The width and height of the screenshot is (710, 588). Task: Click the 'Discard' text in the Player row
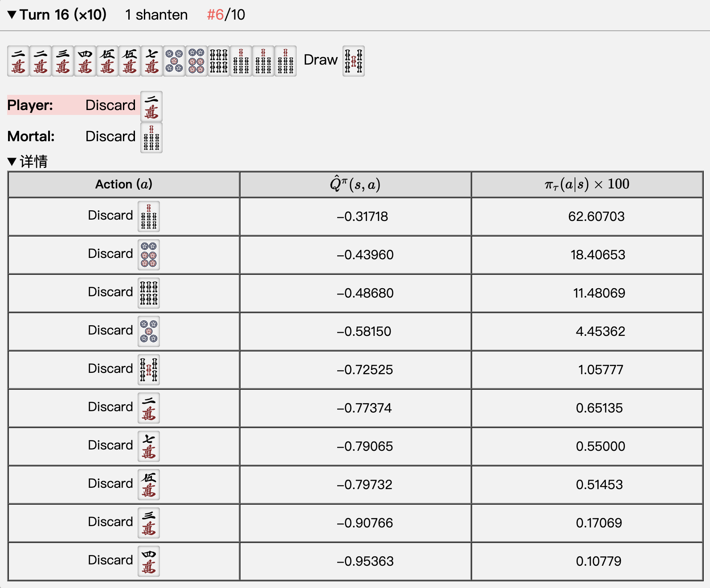110,105
